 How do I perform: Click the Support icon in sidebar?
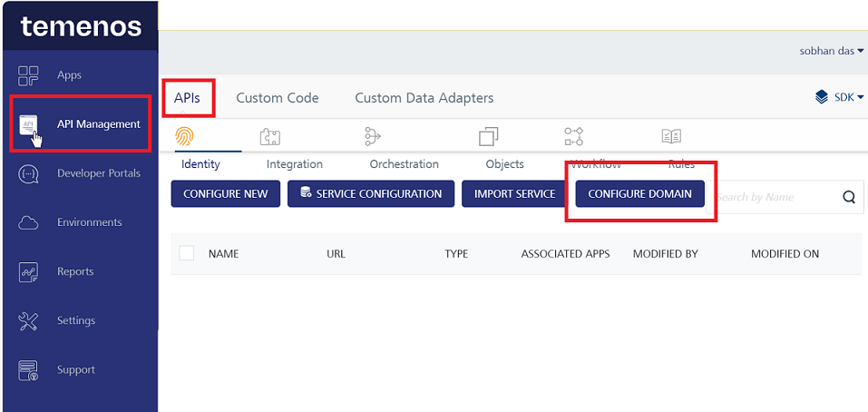pyautogui.click(x=28, y=370)
